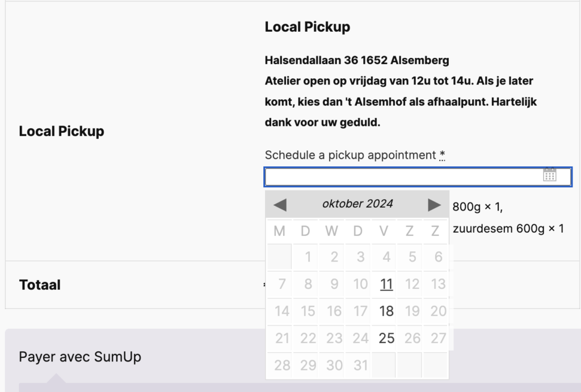Click disabled date 21 in calendar
This screenshot has width=581, height=392.
tap(282, 338)
